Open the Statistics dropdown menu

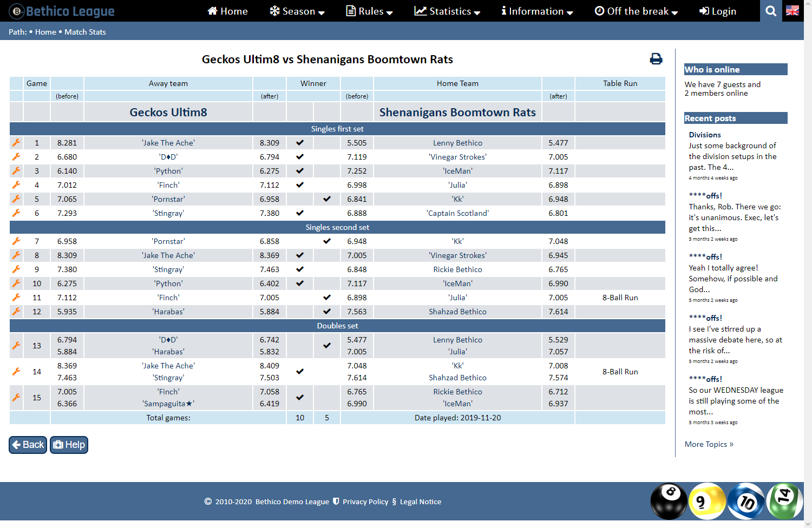[x=447, y=11]
